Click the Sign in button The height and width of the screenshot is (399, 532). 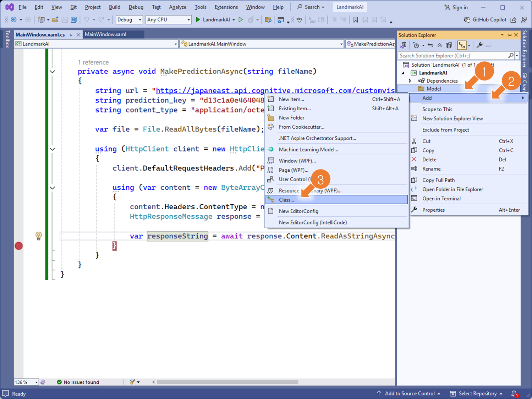tap(456, 7)
